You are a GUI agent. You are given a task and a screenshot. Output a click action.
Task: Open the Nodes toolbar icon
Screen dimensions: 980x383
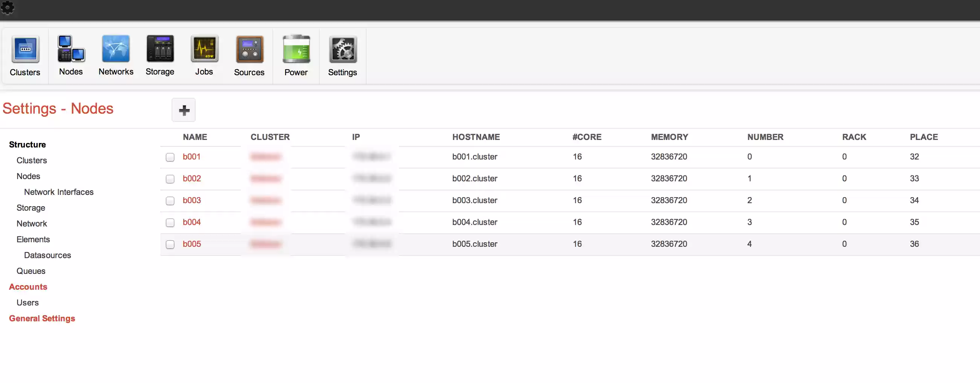pyautogui.click(x=71, y=56)
